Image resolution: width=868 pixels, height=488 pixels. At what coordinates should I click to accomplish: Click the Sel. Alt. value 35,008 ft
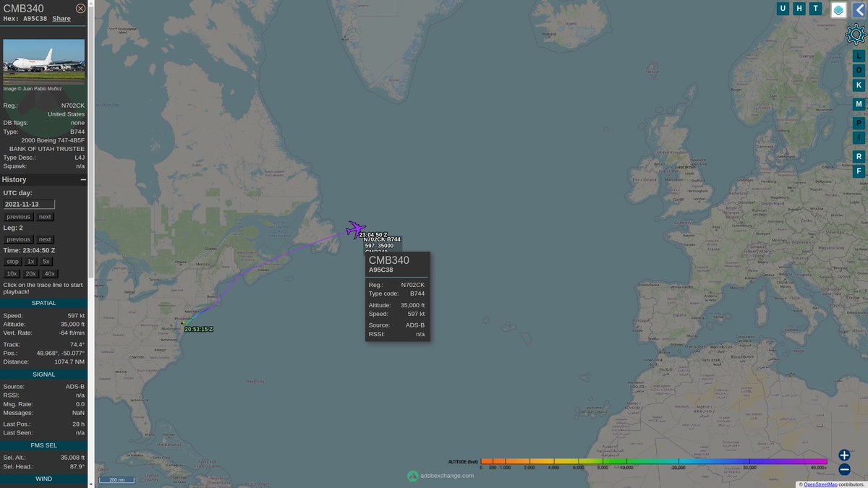[x=72, y=458]
